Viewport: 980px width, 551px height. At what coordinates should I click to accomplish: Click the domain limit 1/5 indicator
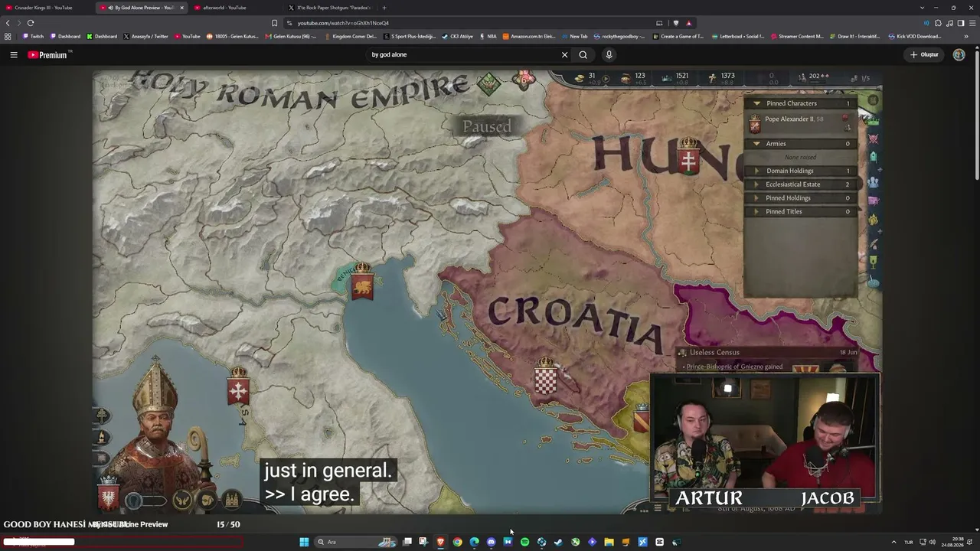pos(861,77)
